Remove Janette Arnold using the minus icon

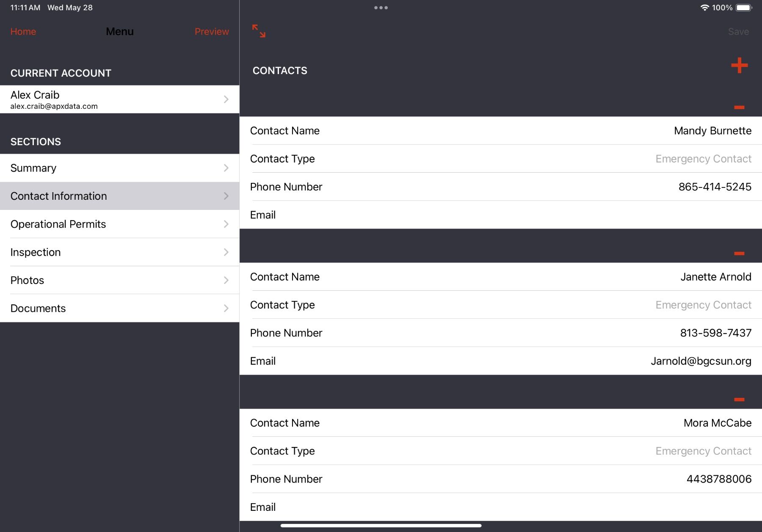coord(739,253)
